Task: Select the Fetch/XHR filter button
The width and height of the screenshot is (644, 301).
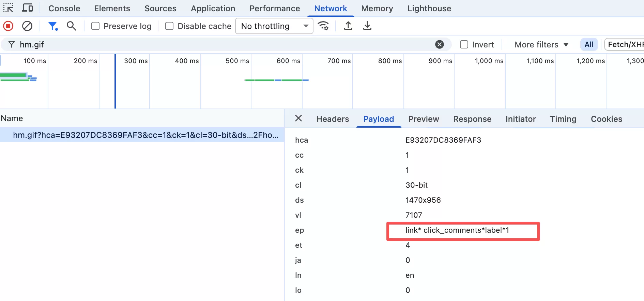Action: (625, 45)
